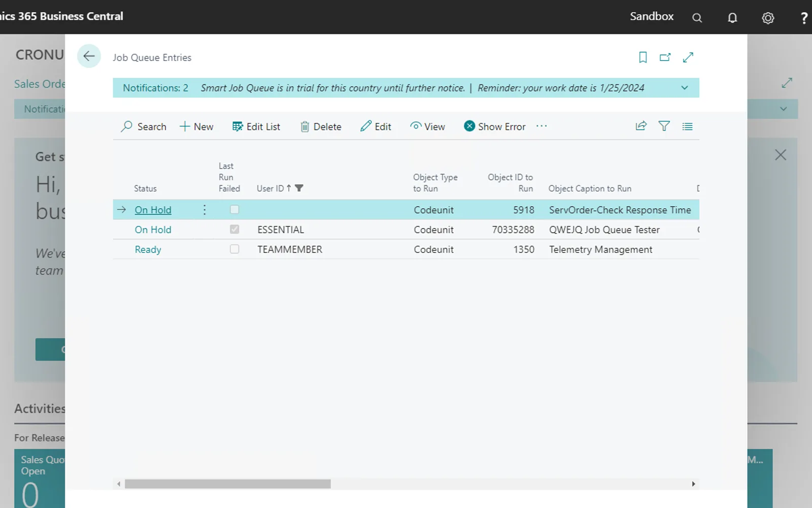Image resolution: width=812 pixels, height=508 pixels.
Task: Sort by the User ID column header
Action: pos(270,188)
